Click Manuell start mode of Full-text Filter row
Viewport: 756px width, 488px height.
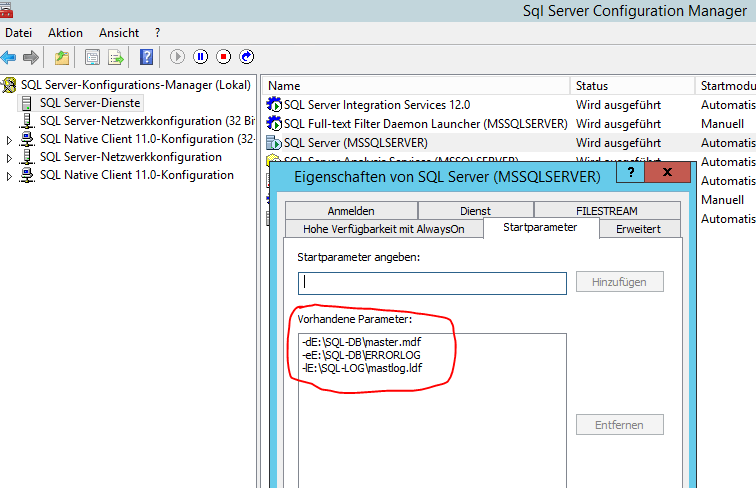723,124
